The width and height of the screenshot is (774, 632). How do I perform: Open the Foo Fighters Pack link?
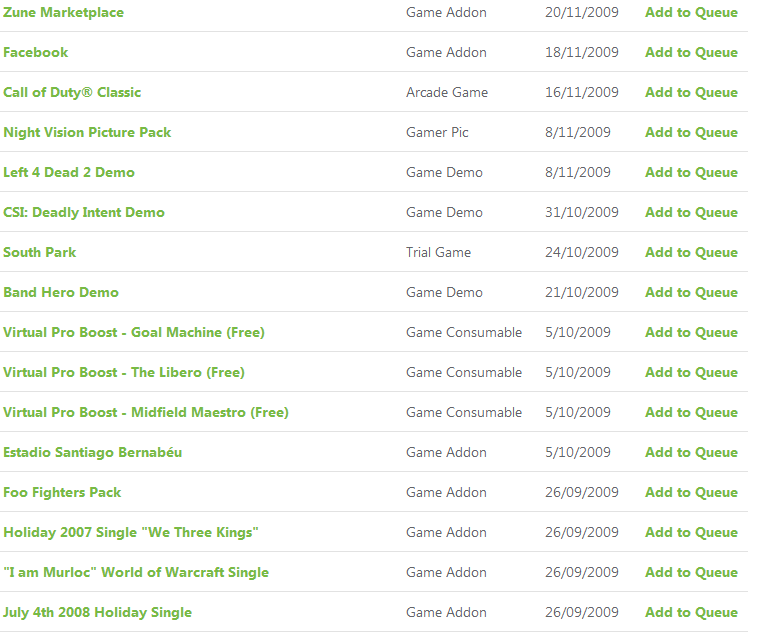pyautogui.click(x=62, y=492)
